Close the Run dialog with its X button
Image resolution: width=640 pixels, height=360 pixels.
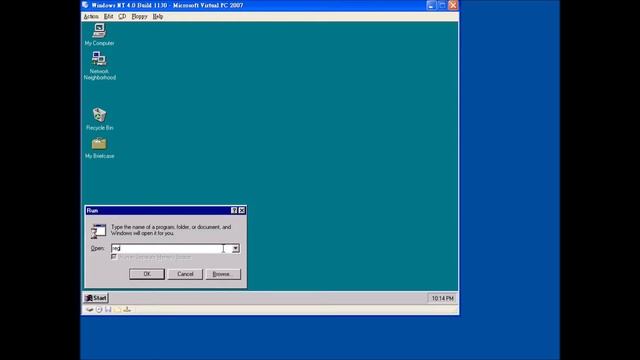pos(242,210)
